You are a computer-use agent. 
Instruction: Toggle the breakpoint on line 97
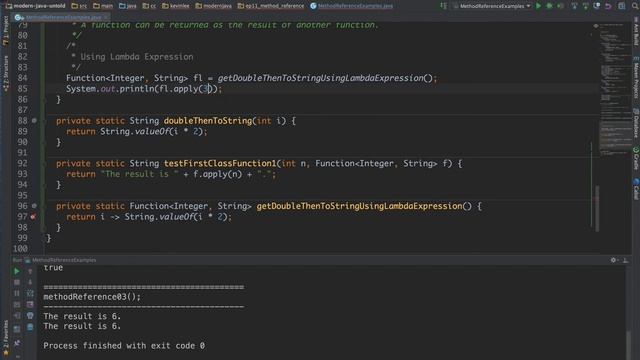(33, 217)
